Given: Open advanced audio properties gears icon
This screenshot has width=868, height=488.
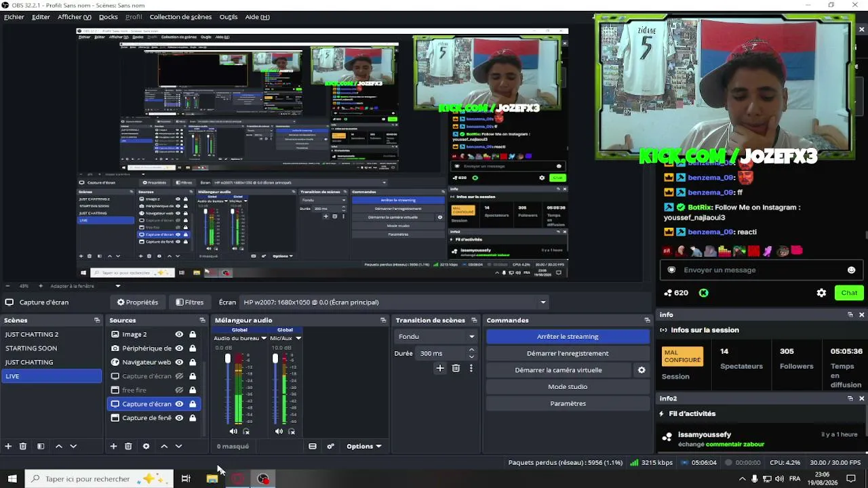Looking at the screenshot, I should point(330,446).
